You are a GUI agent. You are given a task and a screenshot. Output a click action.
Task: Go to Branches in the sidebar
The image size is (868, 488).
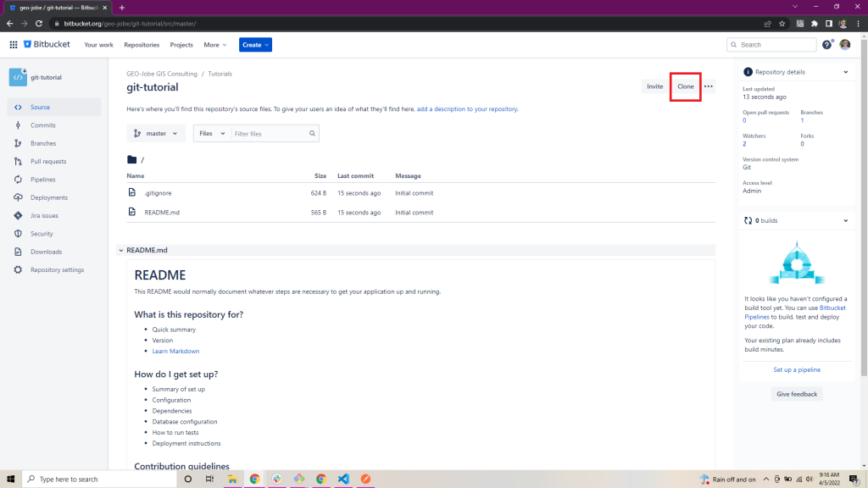click(42, 143)
